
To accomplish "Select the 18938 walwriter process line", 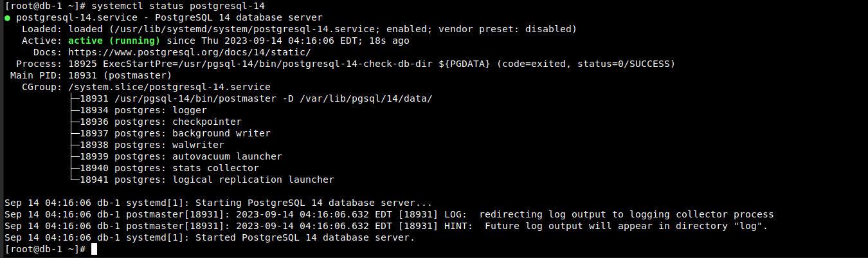I will (152, 145).
